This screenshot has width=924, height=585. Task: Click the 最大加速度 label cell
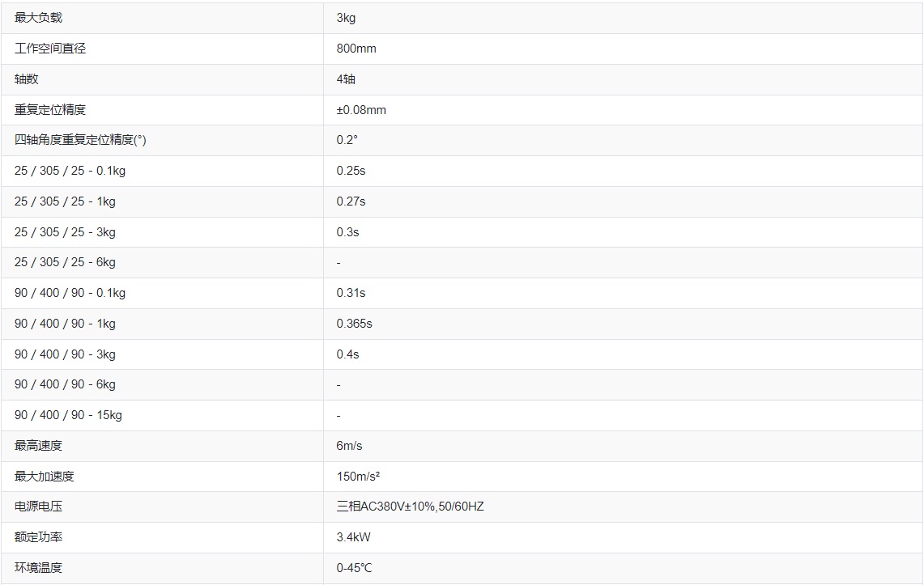44,477
